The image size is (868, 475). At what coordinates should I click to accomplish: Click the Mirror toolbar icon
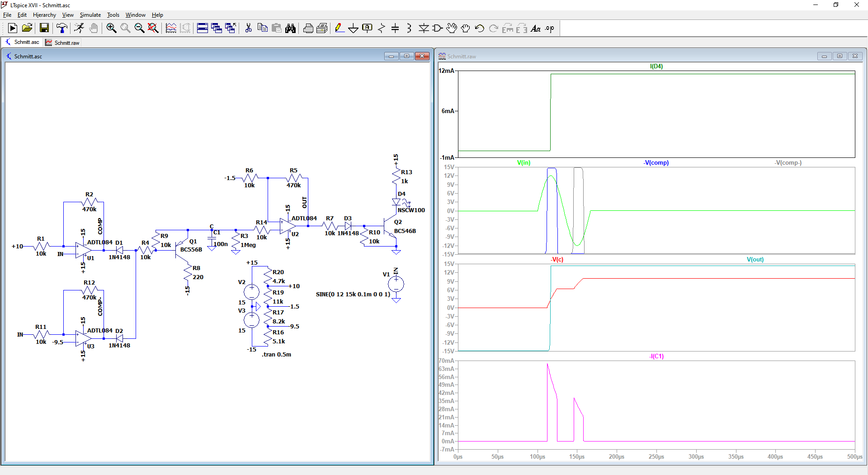[522, 28]
